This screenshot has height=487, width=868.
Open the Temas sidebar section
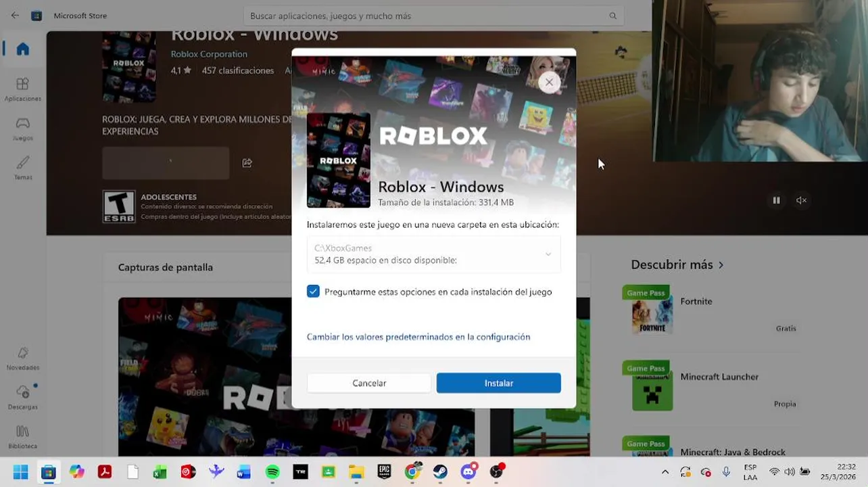click(x=22, y=168)
